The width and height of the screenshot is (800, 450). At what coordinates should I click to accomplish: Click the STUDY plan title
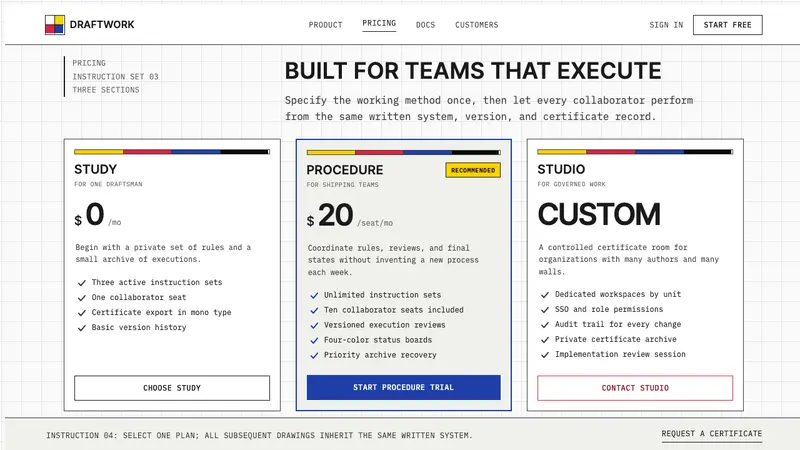95,169
